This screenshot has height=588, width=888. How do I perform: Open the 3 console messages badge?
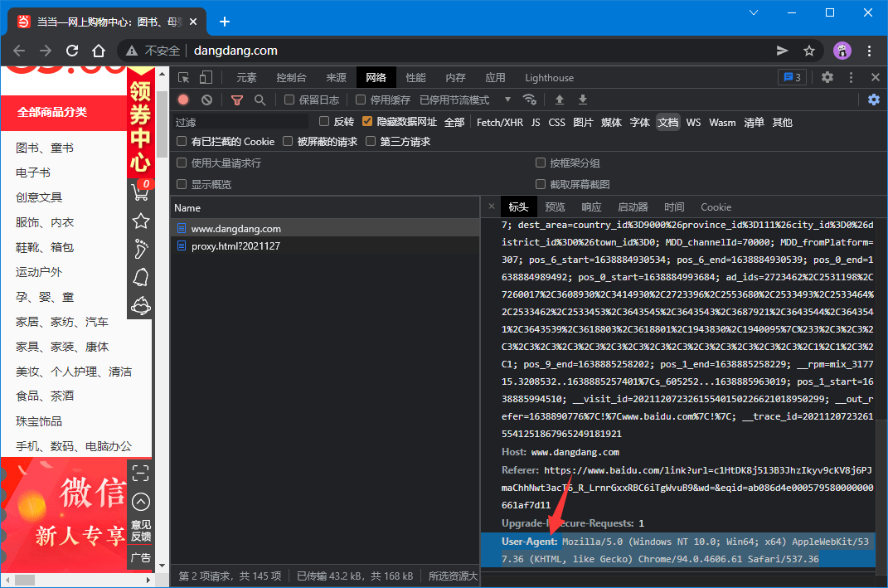792,78
